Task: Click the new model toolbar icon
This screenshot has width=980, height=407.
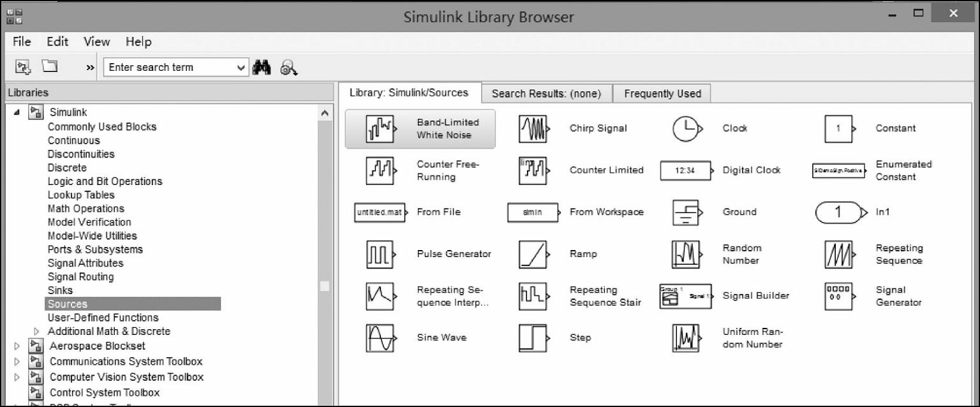Action: click(x=23, y=66)
